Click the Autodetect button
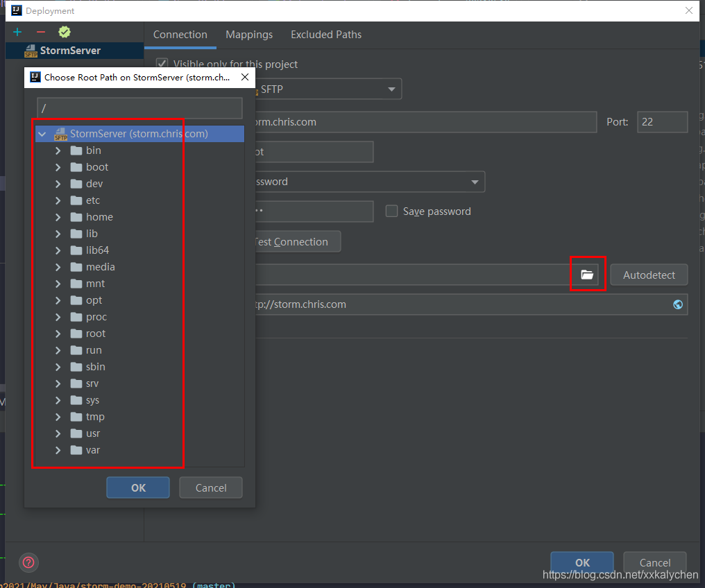Image resolution: width=705 pixels, height=588 pixels. [x=649, y=275]
